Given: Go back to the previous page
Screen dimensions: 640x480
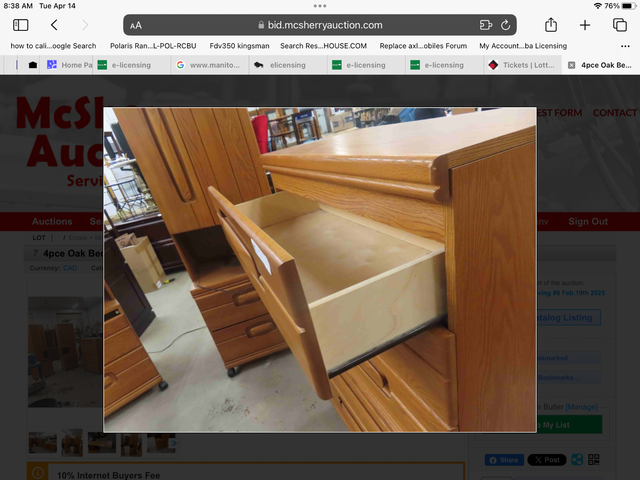Looking at the screenshot, I should click(x=54, y=25).
